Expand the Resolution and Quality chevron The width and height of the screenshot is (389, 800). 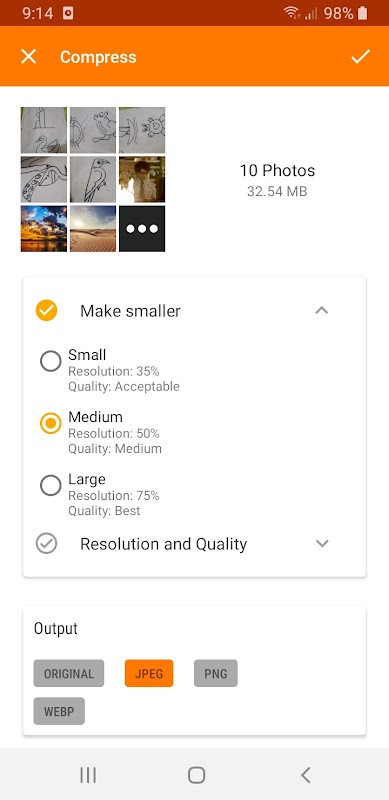tap(322, 543)
